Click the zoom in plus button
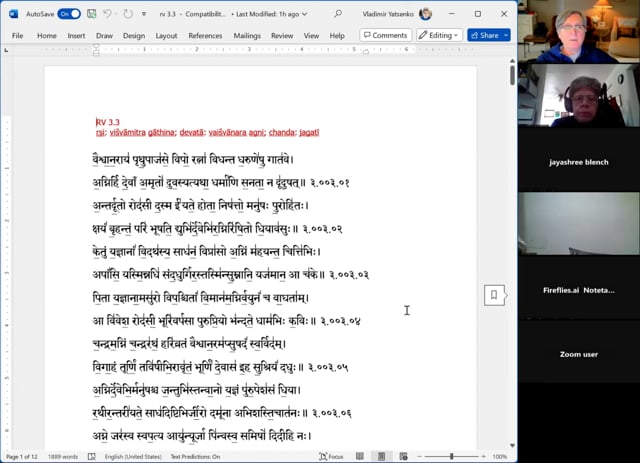This screenshot has width=640, height=463. click(484, 456)
